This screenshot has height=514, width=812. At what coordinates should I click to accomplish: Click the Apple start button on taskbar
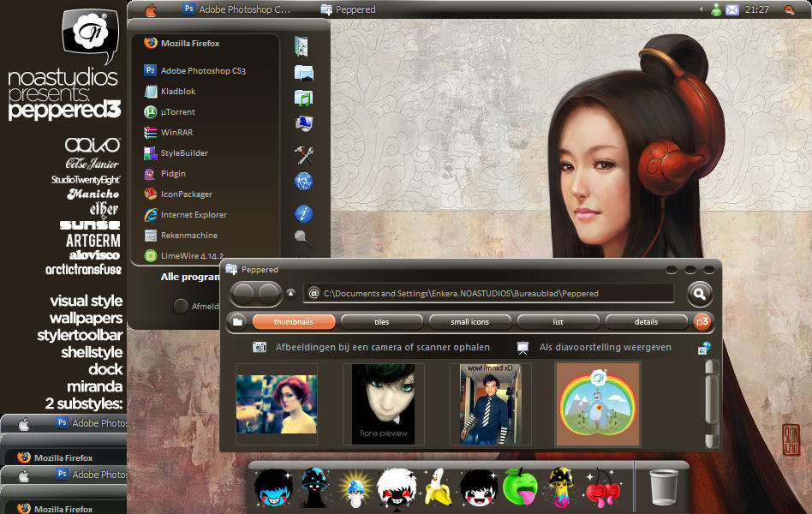151,9
